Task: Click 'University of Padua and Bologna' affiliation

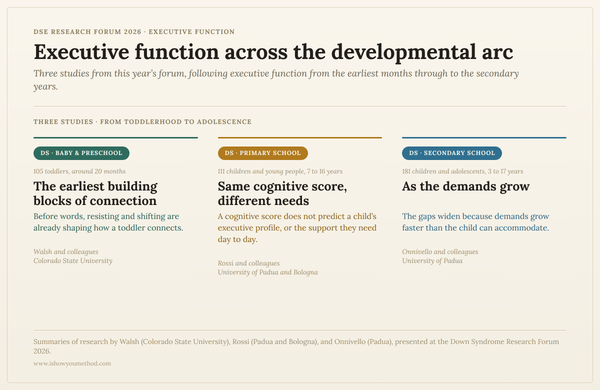Action: [268, 273]
